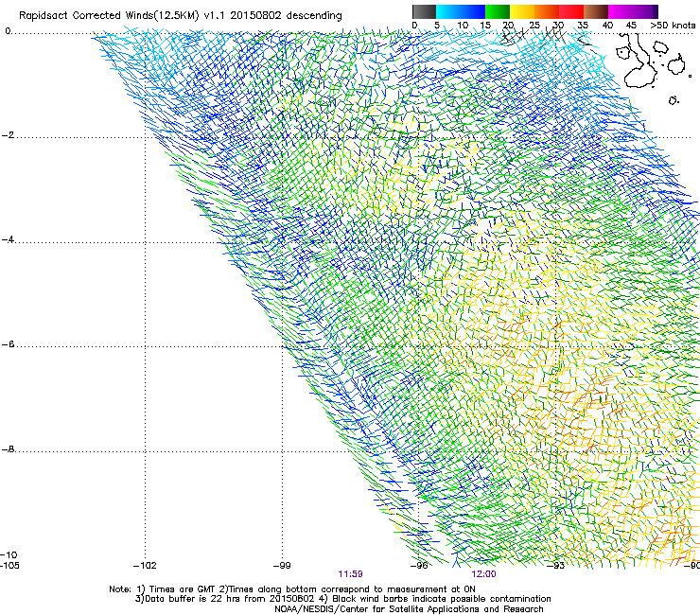700x615 pixels.
Task: Click the -10 latitude axis label
Action: pos(9,554)
